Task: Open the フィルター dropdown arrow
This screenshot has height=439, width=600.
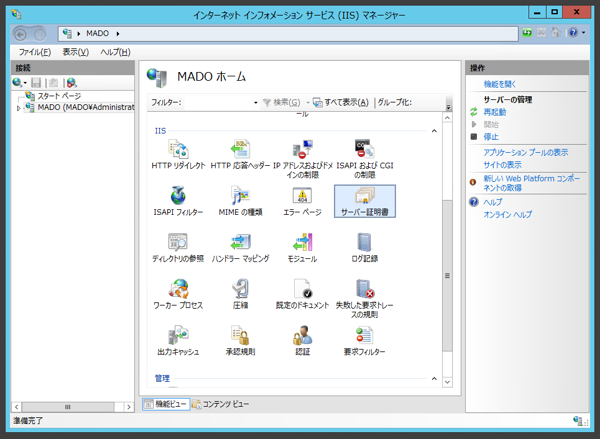Action: (x=255, y=103)
